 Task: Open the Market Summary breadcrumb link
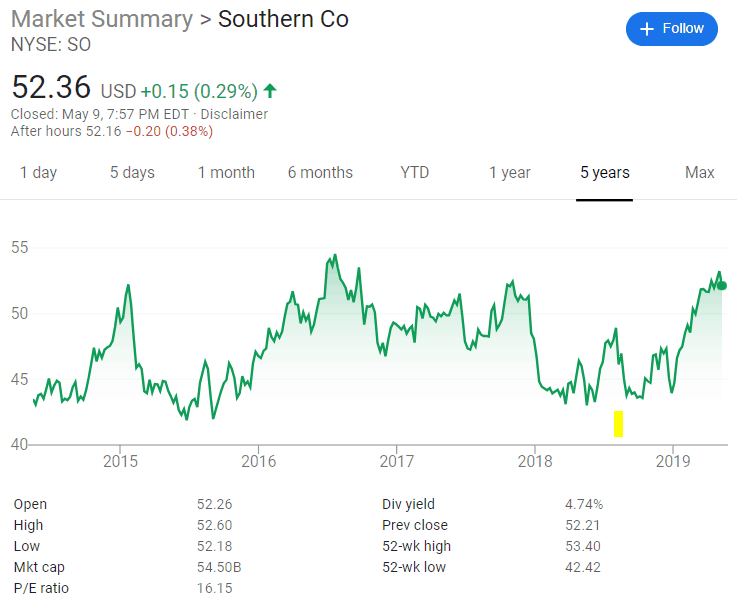[102, 19]
